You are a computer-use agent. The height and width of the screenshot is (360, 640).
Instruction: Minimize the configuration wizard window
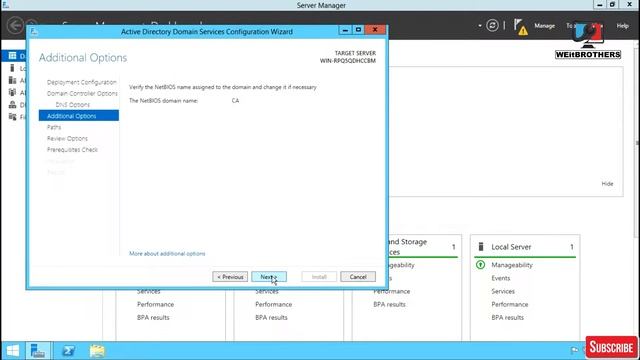tap(345, 30)
